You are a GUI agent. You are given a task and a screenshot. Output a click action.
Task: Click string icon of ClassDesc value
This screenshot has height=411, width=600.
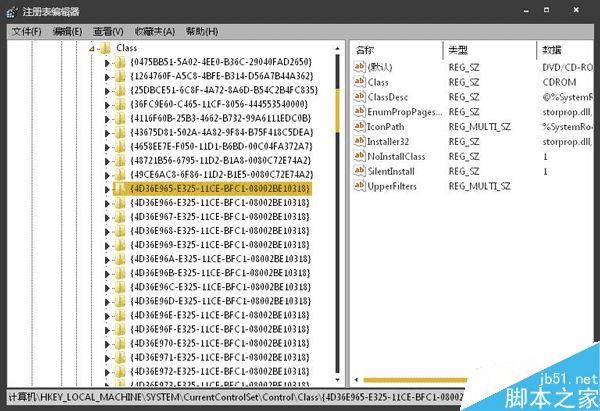[x=360, y=96]
